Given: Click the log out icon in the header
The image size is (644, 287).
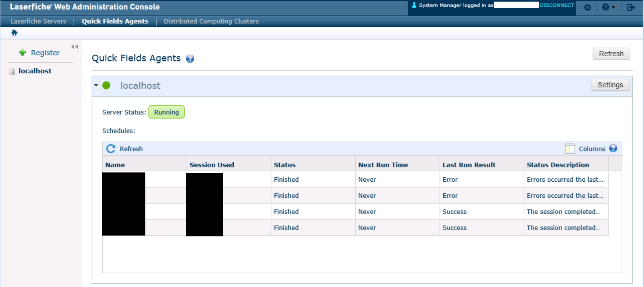Looking at the screenshot, I should (631, 7).
